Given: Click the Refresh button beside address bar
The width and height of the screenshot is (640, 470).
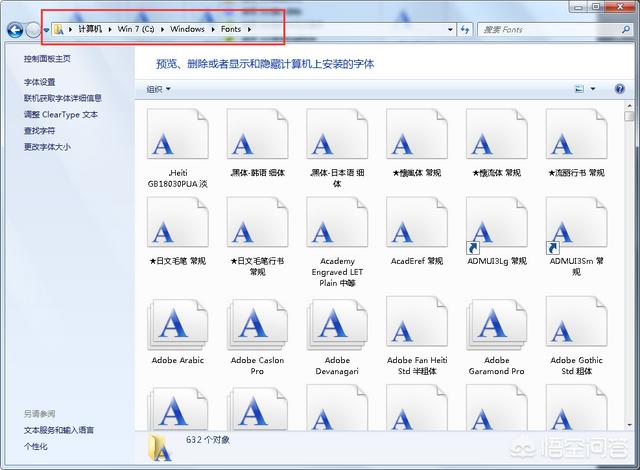Looking at the screenshot, I should click(x=465, y=30).
